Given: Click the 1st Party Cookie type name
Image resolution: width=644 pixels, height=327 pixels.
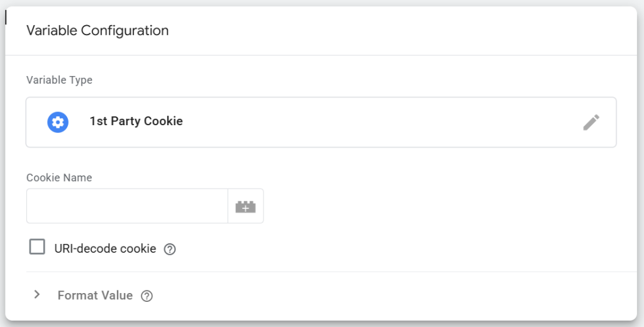Looking at the screenshot, I should tap(136, 121).
